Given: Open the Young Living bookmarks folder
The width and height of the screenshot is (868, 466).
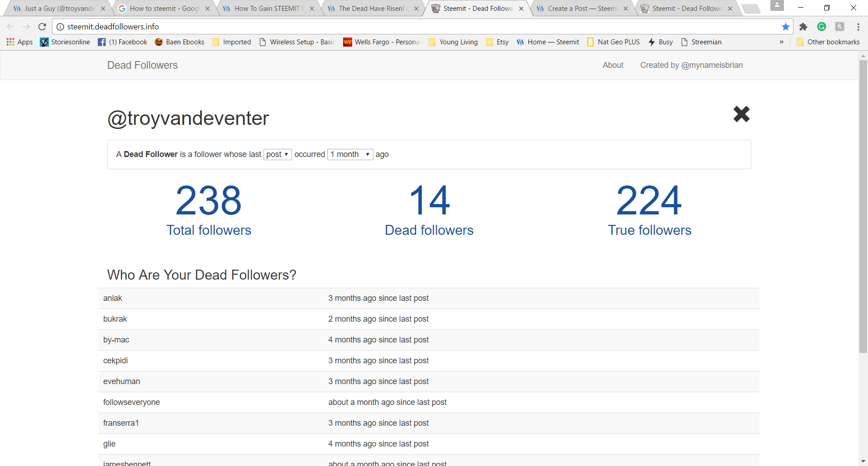Looking at the screenshot, I should tap(453, 42).
